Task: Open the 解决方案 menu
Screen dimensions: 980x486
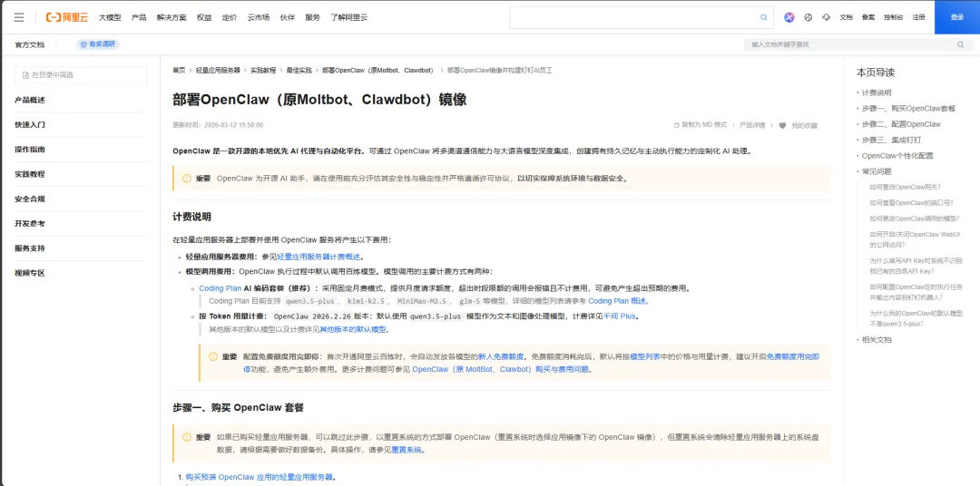Action: [x=171, y=17]
